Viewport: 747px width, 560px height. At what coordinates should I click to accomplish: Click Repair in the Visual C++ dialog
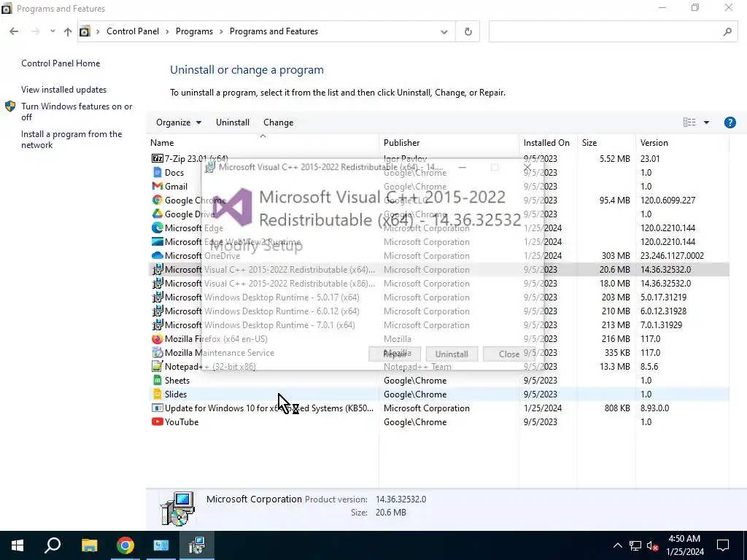coord(395,354)
